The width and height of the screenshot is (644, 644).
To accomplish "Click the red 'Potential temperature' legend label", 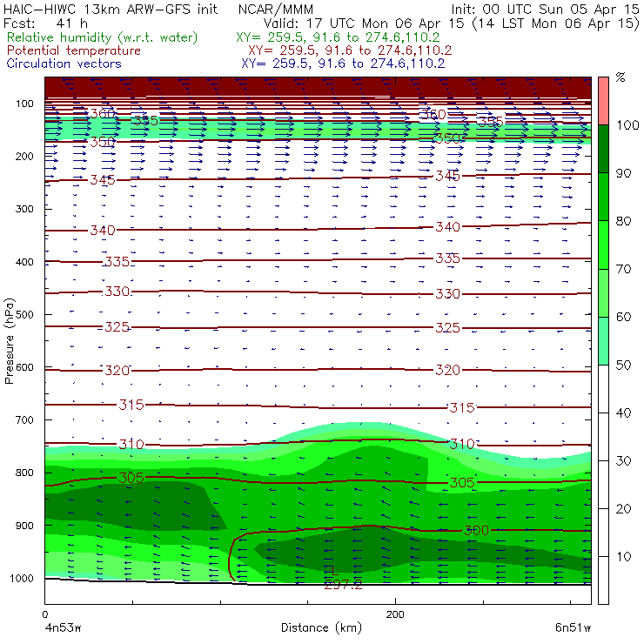I will 73,50.
